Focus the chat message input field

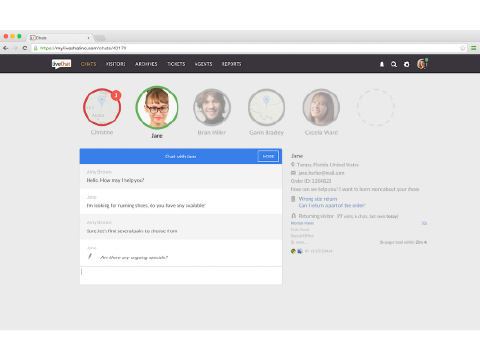[x=181, y=275]
